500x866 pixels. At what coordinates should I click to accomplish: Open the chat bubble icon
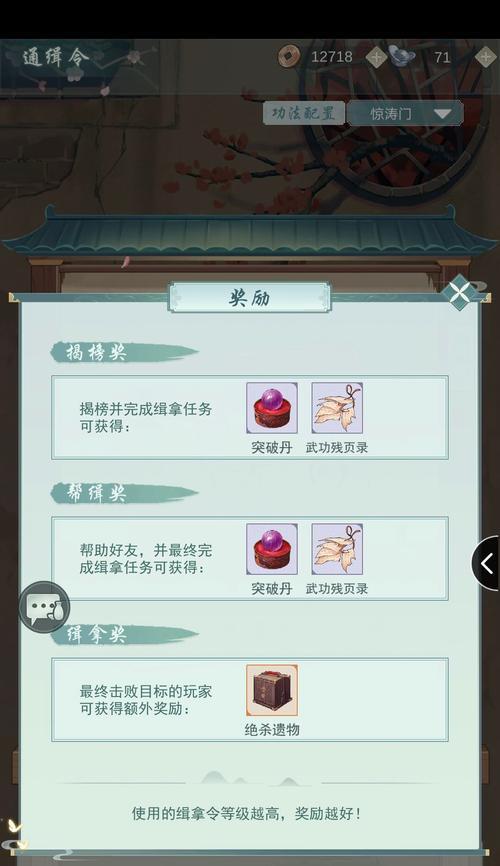pos(45,607)
